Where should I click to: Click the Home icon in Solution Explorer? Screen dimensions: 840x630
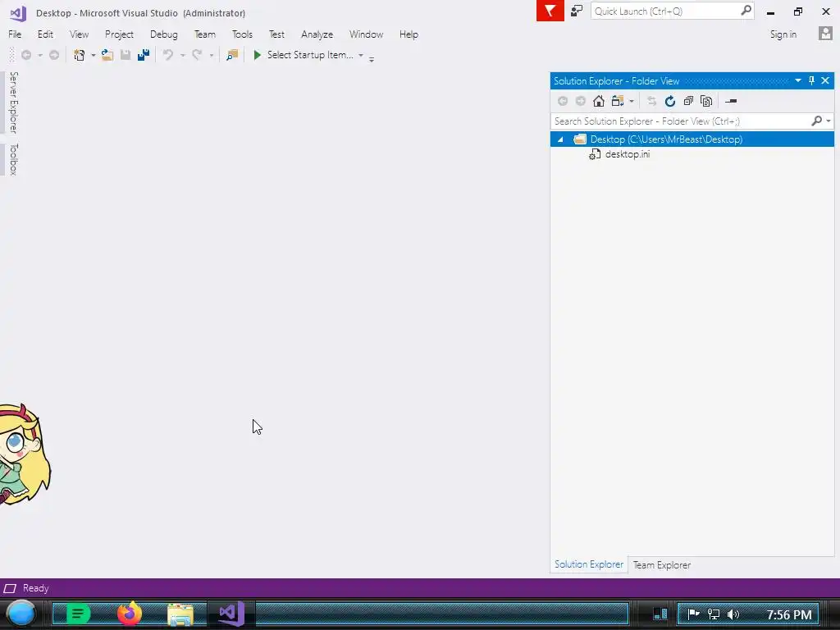(598, 101)
